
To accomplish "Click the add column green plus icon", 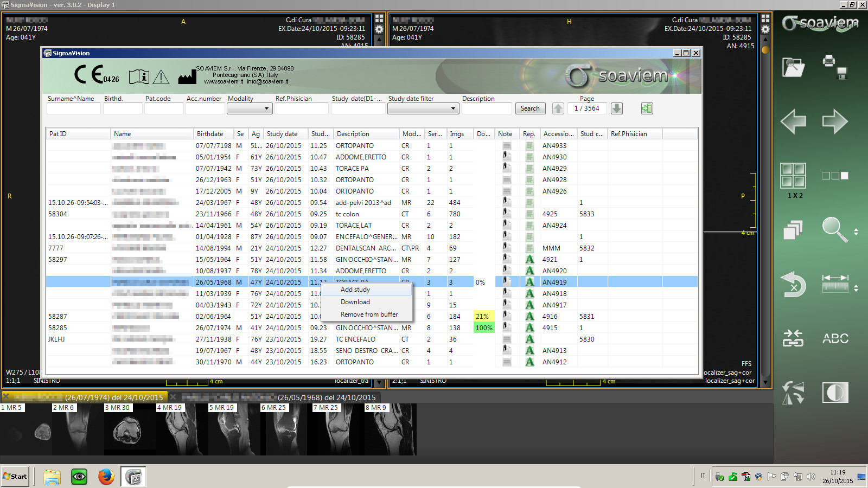I will (x=647, y=108).
